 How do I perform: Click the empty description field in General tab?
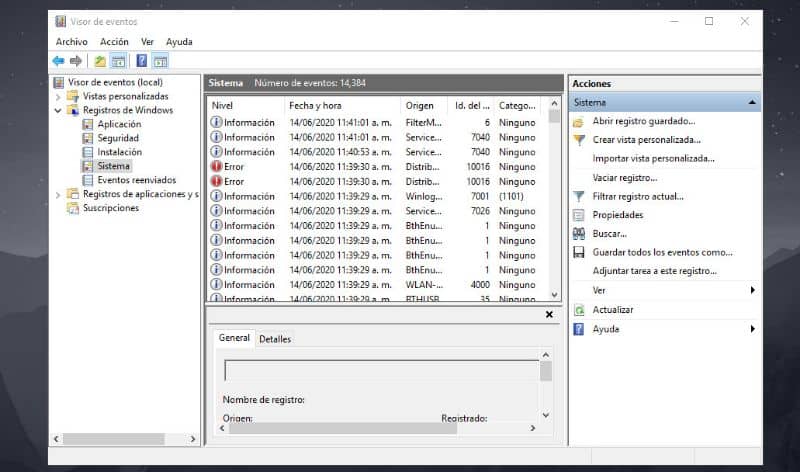pos(382,370)
